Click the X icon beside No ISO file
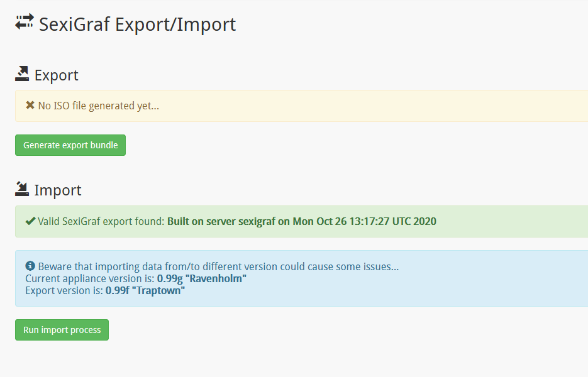588x377 pixels. tap(30, 106)
